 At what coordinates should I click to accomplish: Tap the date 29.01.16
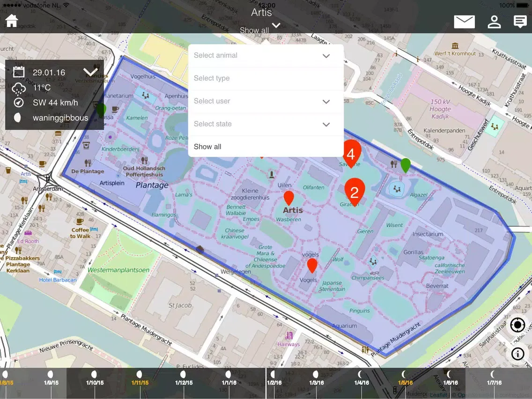49,73
